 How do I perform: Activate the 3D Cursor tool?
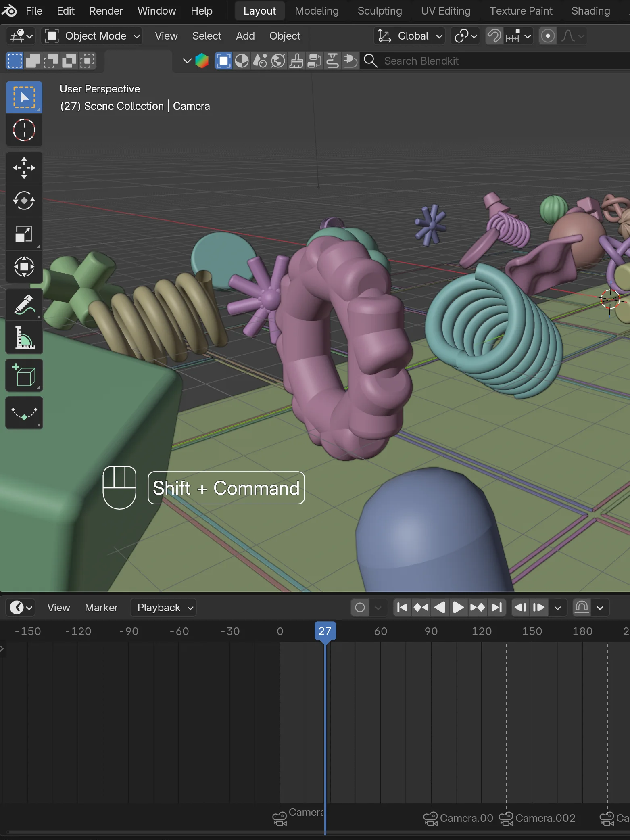(24, 130)
